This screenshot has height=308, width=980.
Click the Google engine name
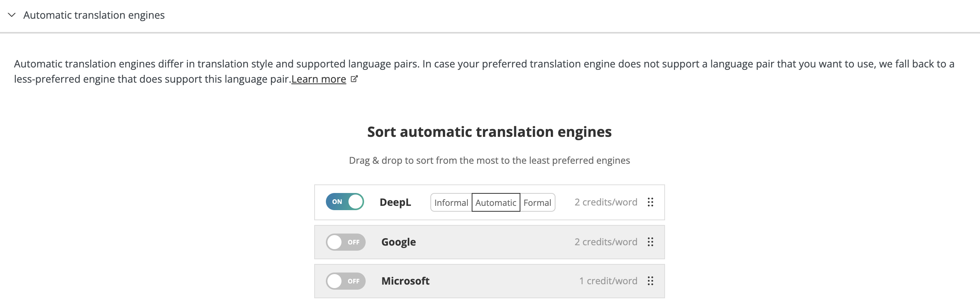pos(398,242)
